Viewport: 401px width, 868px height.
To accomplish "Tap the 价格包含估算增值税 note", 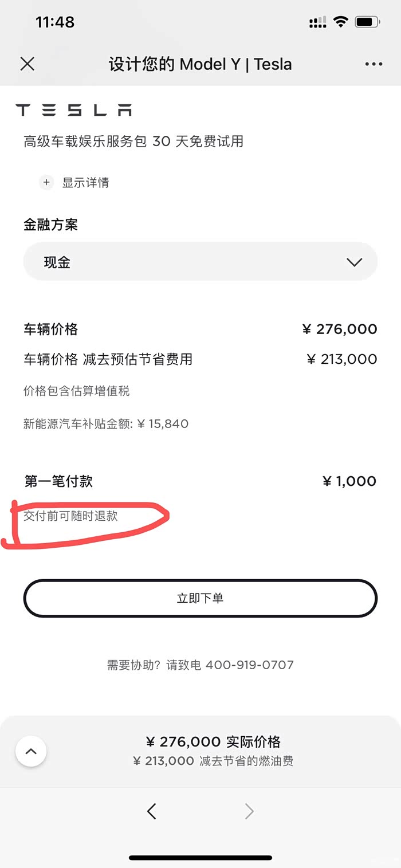I will point(77,391).
